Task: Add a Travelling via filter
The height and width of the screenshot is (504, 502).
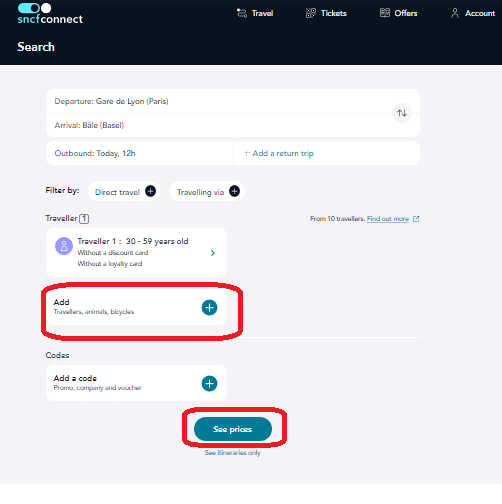Action: 207,192
